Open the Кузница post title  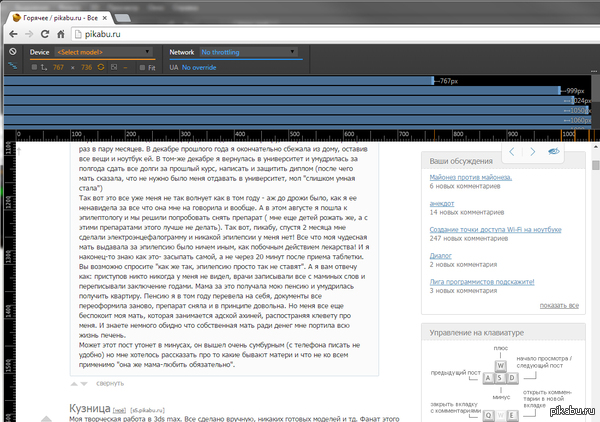90,408
